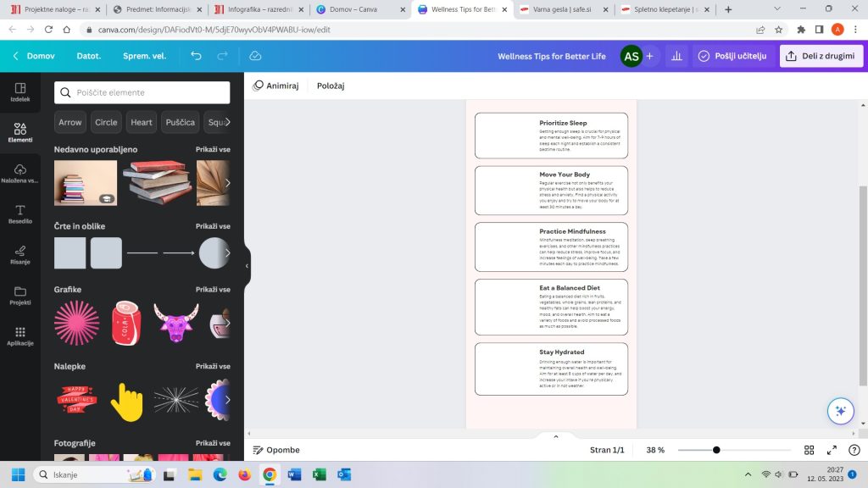Click the Animiraj button

275,86
